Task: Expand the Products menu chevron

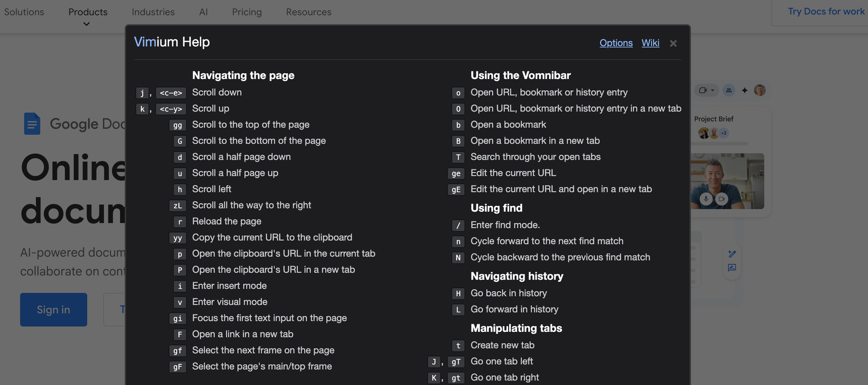Action: coord(86,24)
